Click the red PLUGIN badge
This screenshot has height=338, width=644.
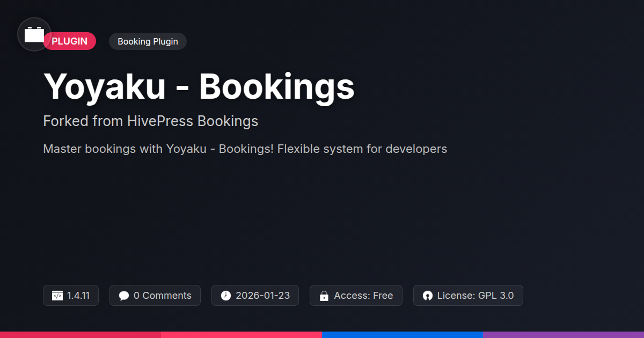pyautogui.click(x=70, y=41)
